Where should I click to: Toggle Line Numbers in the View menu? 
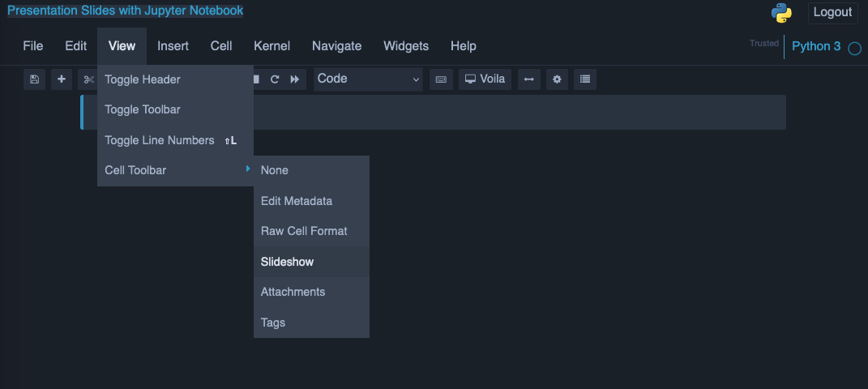160,140
